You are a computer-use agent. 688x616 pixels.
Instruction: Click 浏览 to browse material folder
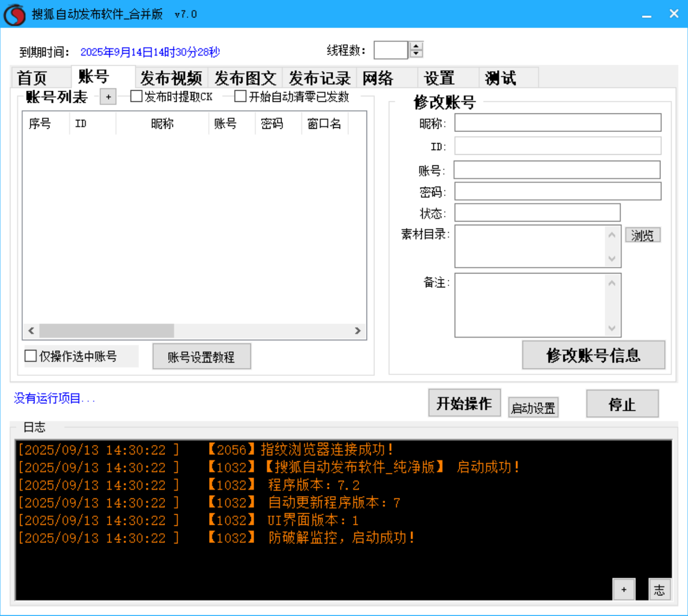click(x=642, y=235)
